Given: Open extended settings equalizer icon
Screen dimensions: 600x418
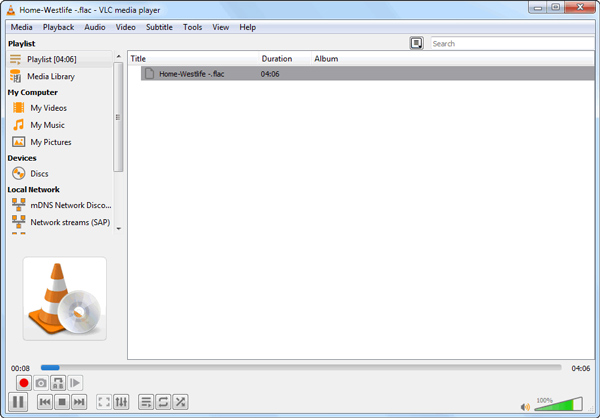Looking at the screenshot, I should (121, 402).
